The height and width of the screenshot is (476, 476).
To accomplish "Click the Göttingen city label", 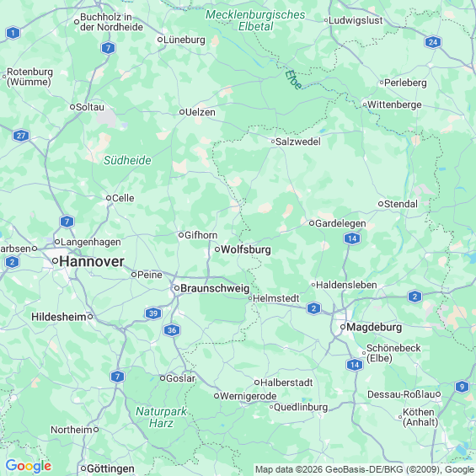I will (111, 468).
